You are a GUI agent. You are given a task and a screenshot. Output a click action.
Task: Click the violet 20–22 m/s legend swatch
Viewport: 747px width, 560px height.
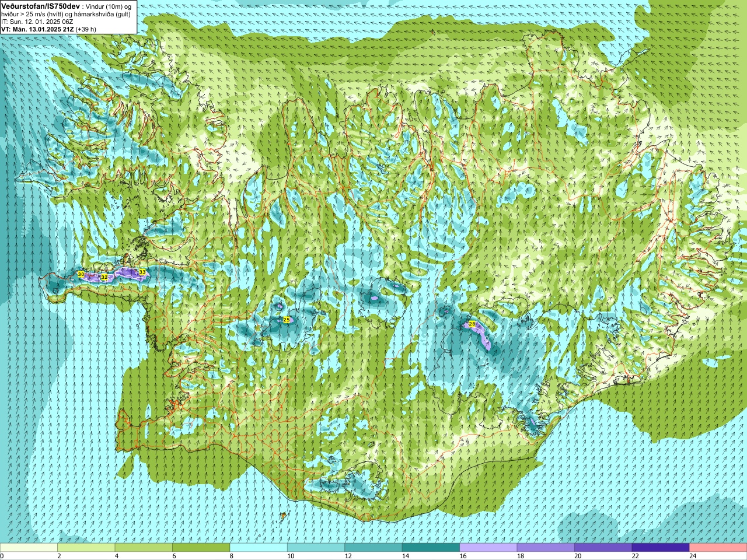pyautogui.click(x=603, y=548)
